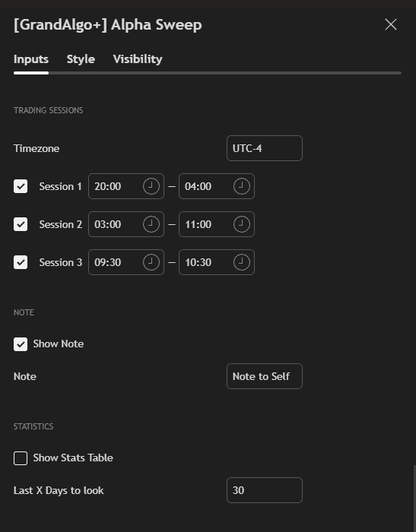
Task: Click the Timezone label
Action: 37,148
